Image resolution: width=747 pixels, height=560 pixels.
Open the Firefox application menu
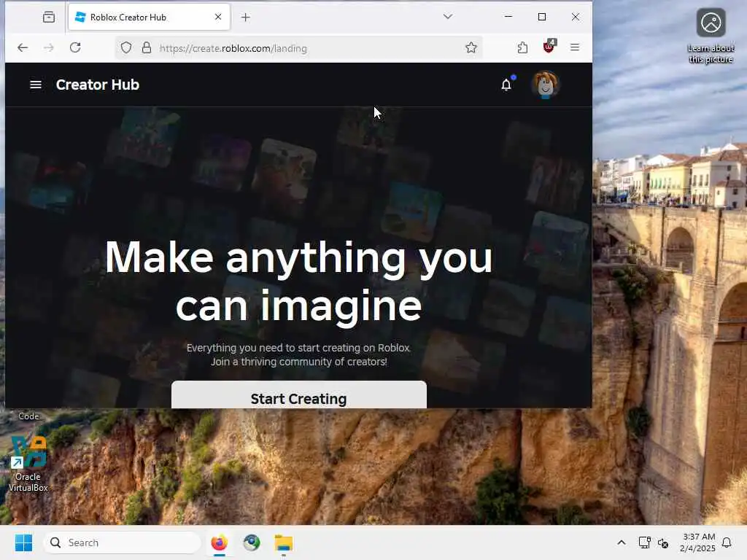point(575,47)
